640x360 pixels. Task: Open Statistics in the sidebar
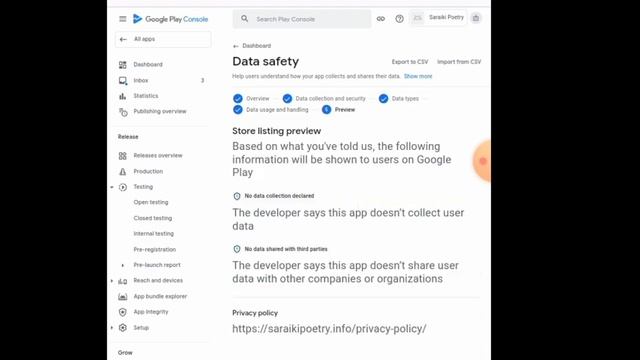tap(146, 96)
